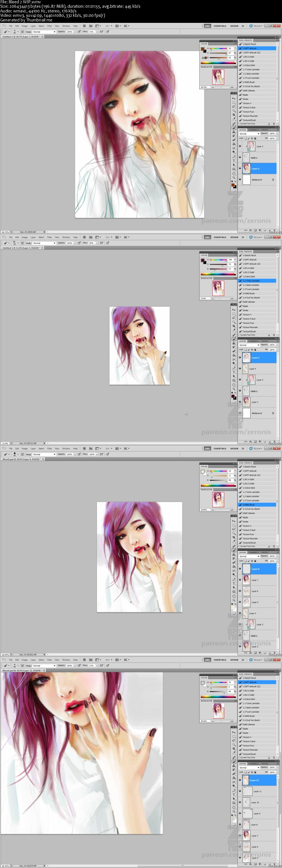Open layer Opacity slider arrow in the 28.7% frame

[x=277, y=134]
